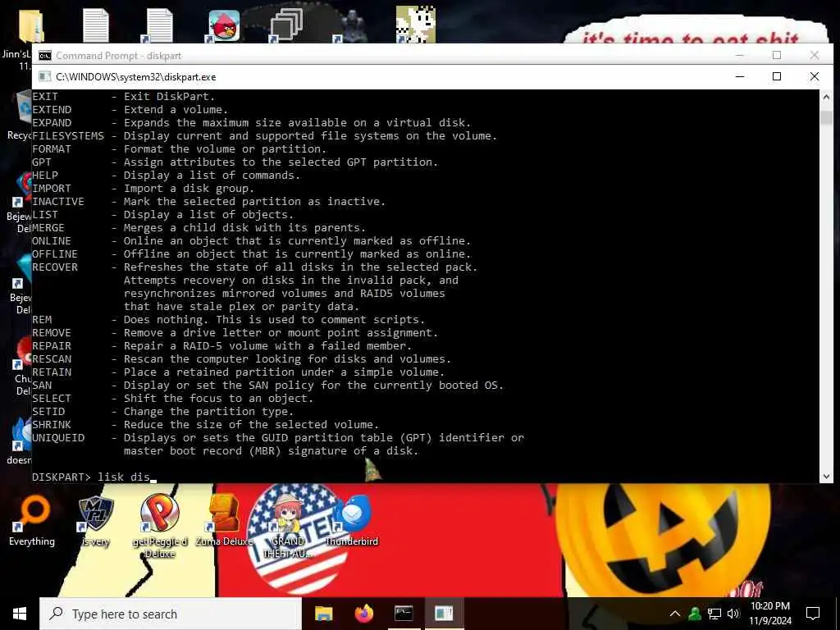
Task: Open the volume tray icon
Action: 733,614
